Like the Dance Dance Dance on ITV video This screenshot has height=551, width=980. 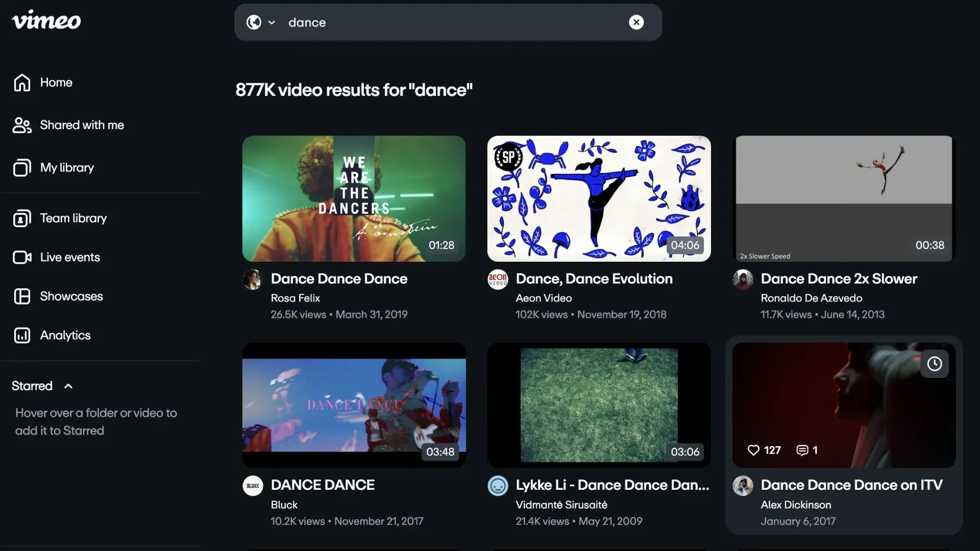pyautogui.click(x=753, y=450)
